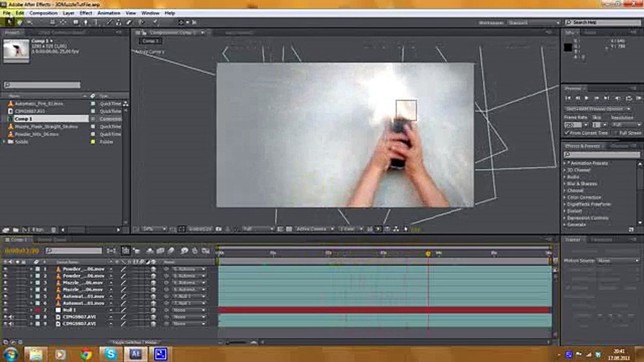
Task: Open the Graph Editor icon in timeline
Action: pyautogui.click(x=205, y=250)
